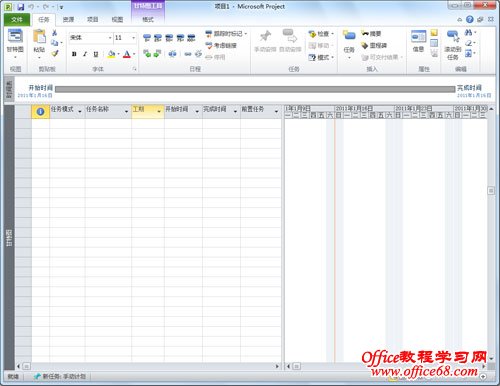
Task: Open the 格式 (Format) tab under Gantt tools
Action: click(148, 20)
